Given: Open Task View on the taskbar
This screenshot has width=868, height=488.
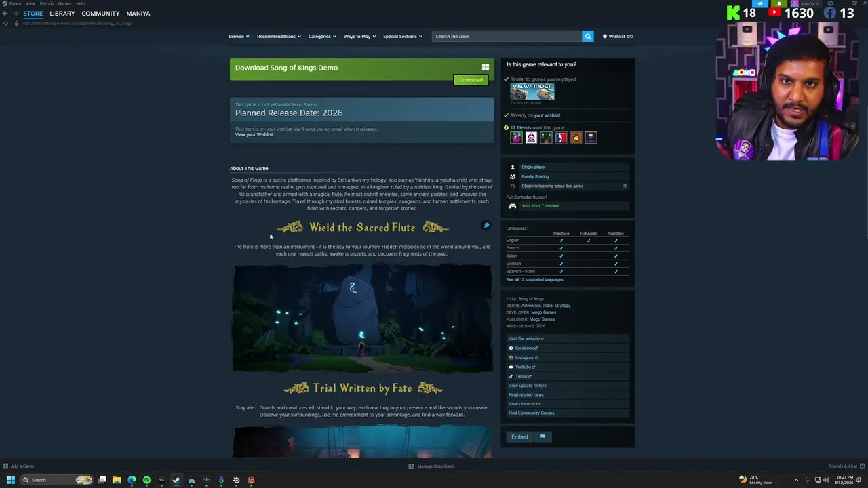Looking at the screenshot, I should click(102, 480).
